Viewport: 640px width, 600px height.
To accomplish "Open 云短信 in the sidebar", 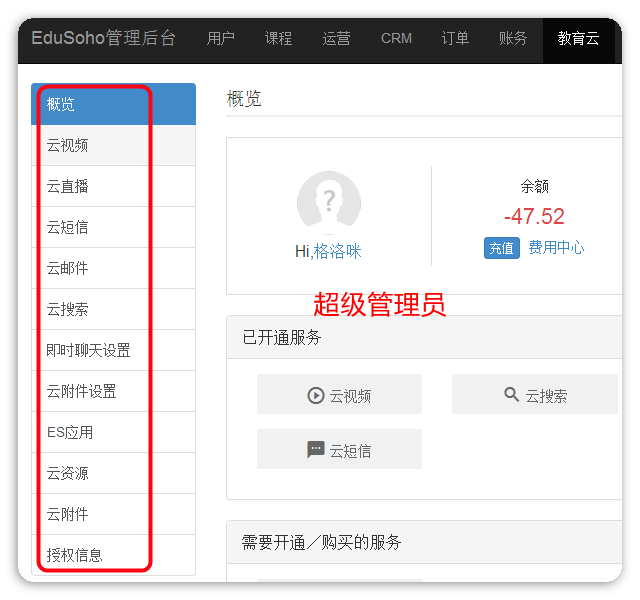I will [113, 227].
